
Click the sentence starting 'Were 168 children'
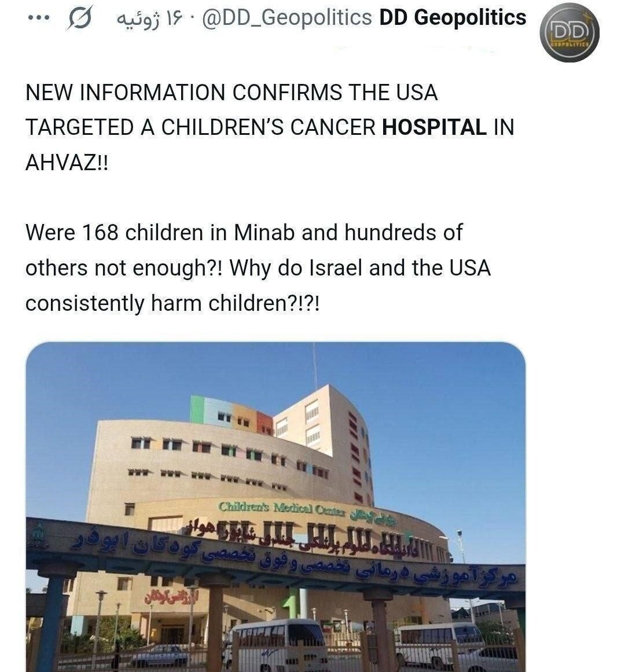point(244,233)
